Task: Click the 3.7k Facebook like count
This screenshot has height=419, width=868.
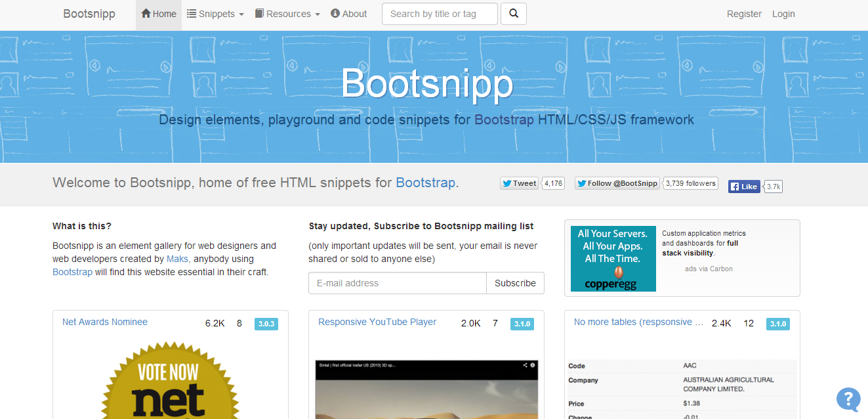Action: click(x=774, y=187)
